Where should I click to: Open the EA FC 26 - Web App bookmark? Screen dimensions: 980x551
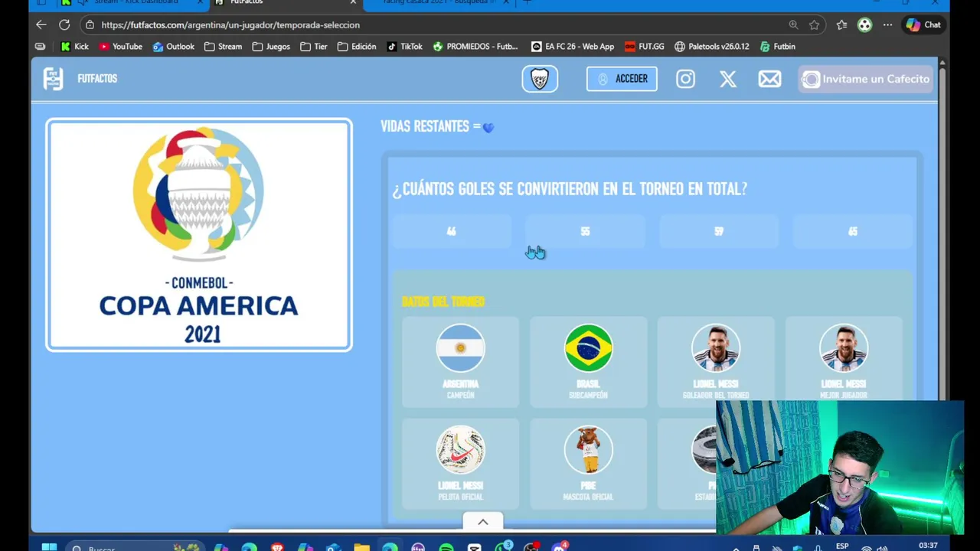coord(573,47)
